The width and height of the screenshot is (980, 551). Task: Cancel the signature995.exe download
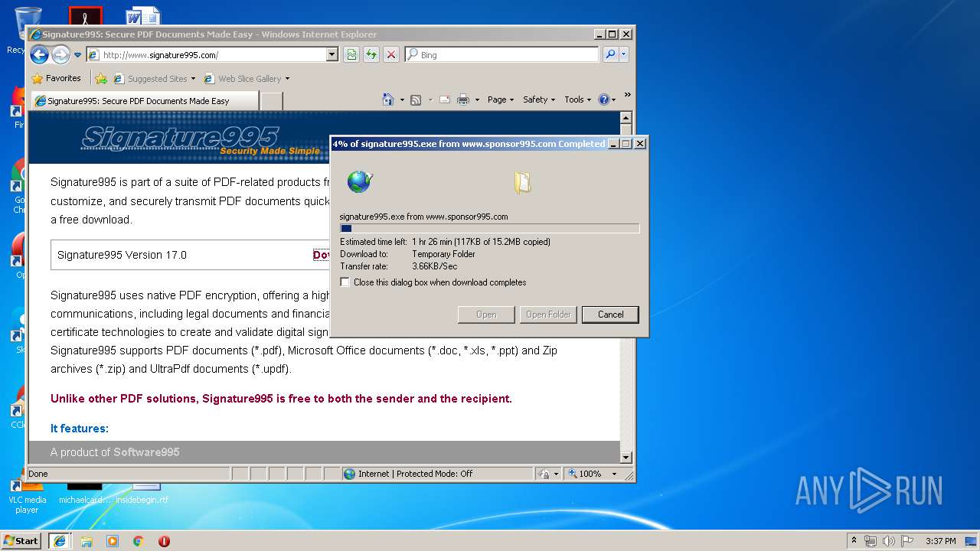click(610, 315)
